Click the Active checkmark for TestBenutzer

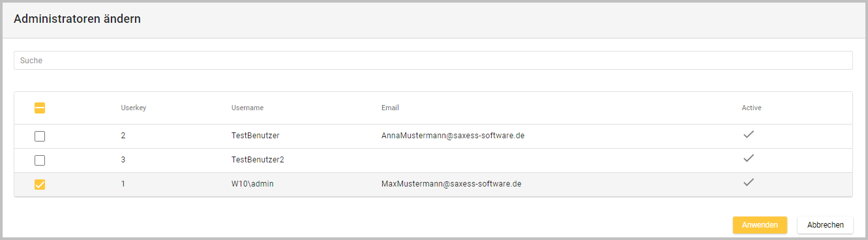[x=749, y=134]
